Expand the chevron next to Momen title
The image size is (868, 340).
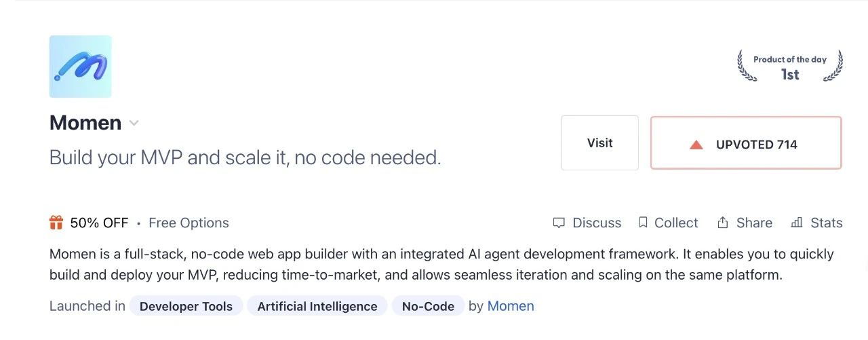(x=134, y=124)
